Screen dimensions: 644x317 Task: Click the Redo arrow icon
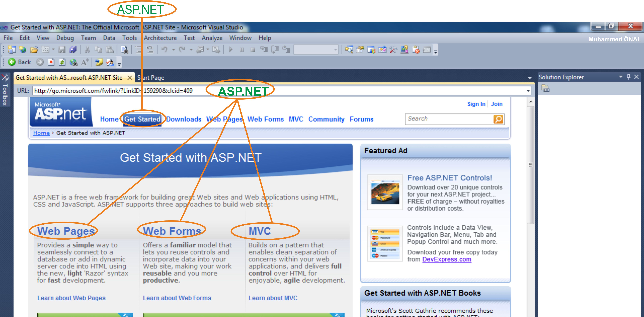[x=182, y=50]
